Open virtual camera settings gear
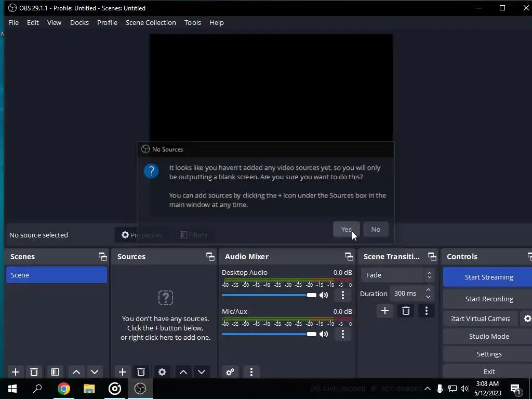532x399 pixels. tap(527, 319)
